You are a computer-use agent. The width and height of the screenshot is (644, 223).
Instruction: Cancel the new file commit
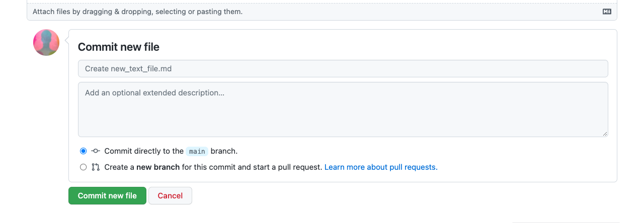click(170, 196)
